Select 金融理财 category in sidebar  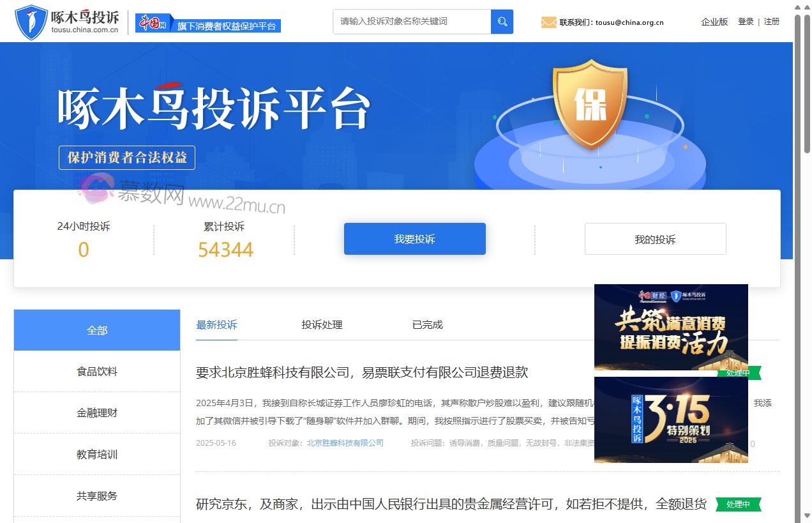97,413
